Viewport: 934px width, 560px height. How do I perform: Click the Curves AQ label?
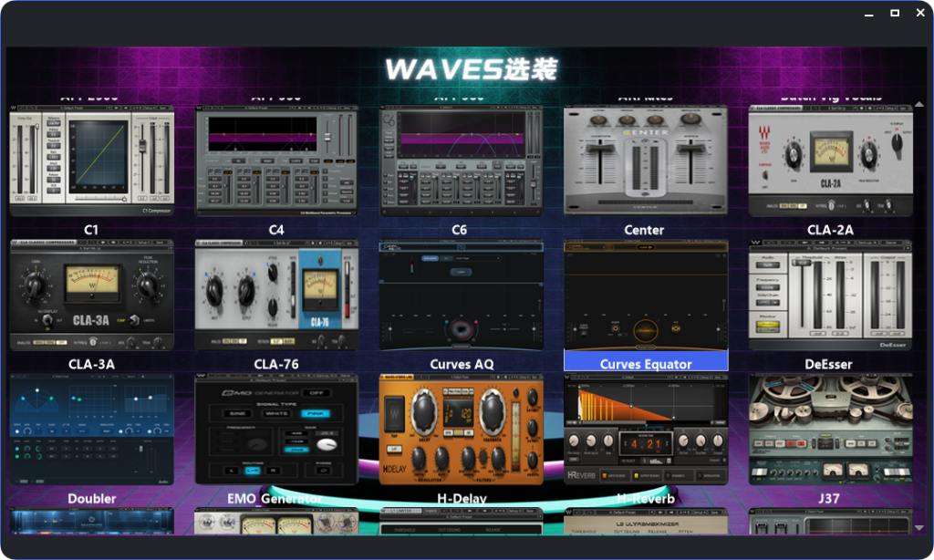pyautogui.click(x=462, y=364)
